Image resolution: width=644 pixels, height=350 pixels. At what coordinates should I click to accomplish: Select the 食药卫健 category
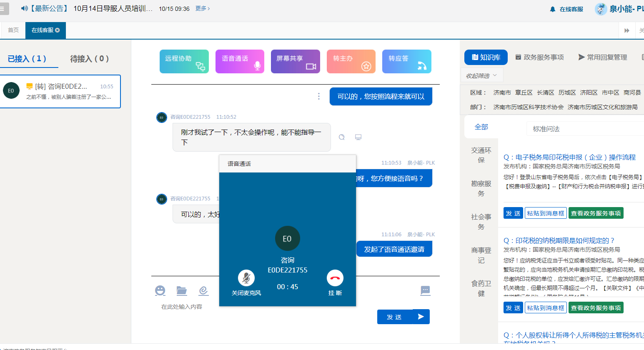click(481, 289)
